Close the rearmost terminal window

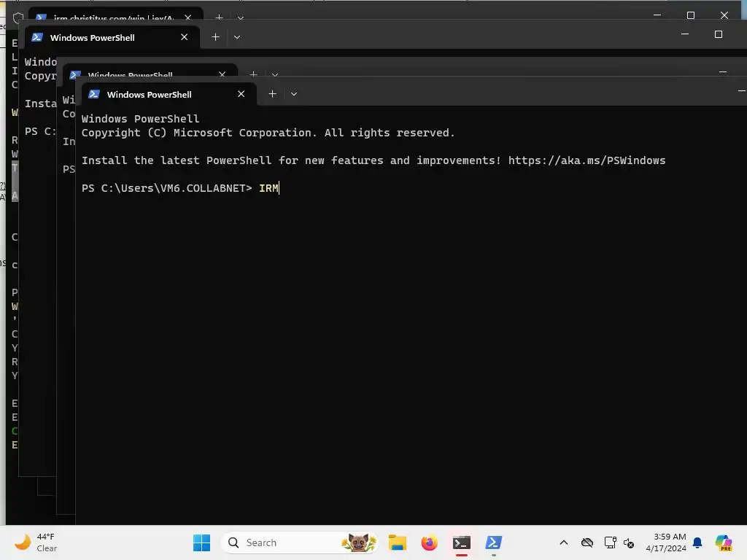[724, 15]
